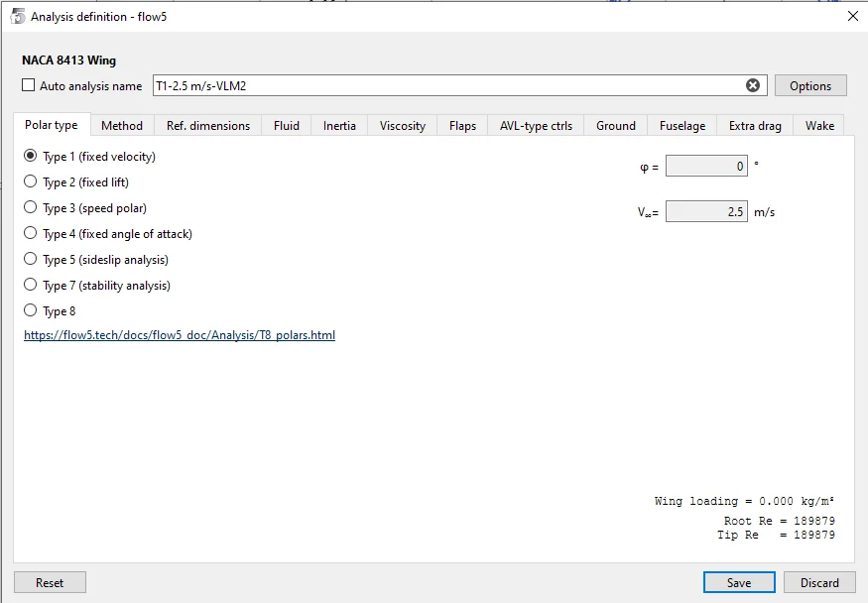Reset the analysis settings
Image resolution: width=868 pixels, height=603 pixels.
coord(50,582)
